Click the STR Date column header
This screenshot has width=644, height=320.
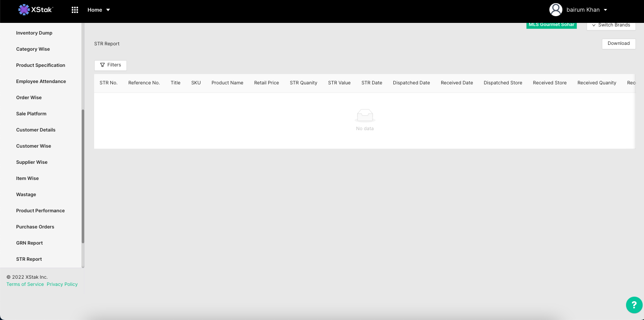(x=371, y=83)
